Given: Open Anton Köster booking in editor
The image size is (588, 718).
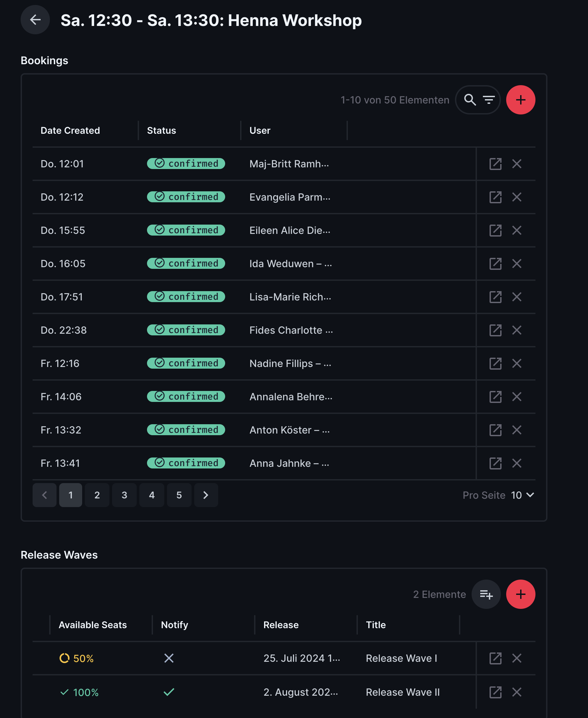Looking at the screenshot, I should [x=495, y=430].
